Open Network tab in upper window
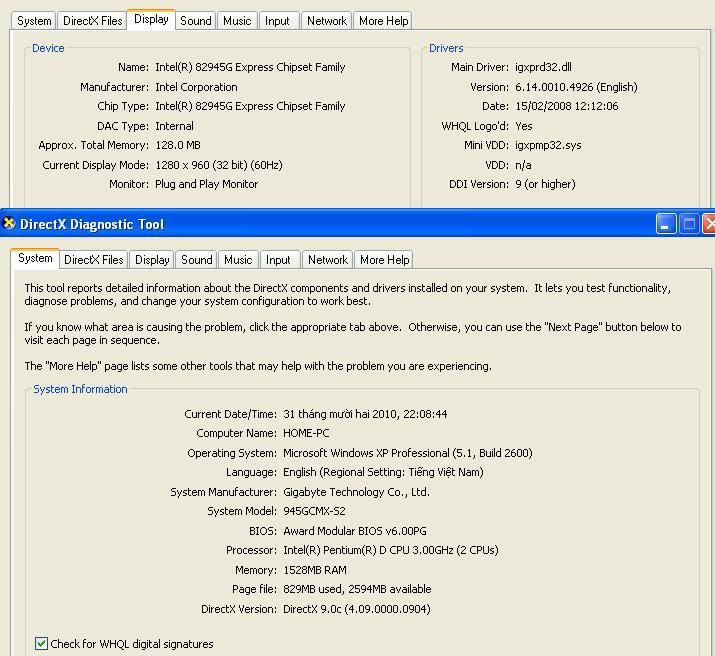This screenshot has height=656, width=715. 327,21
